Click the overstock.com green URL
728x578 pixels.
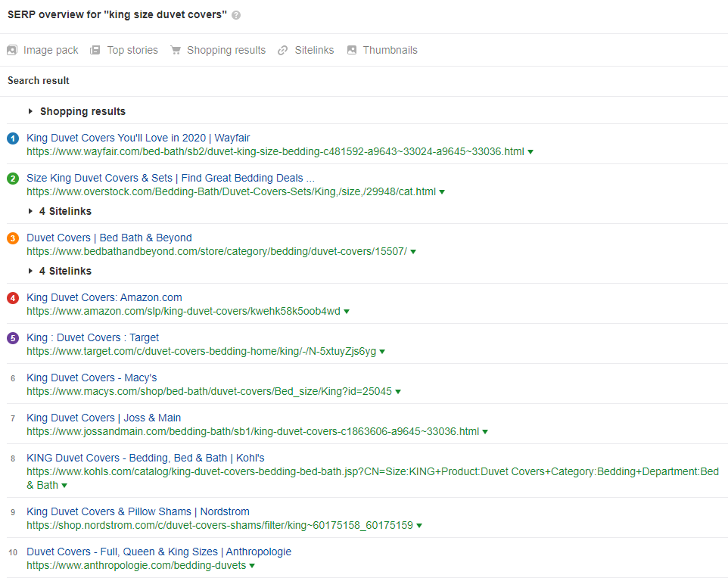point(232,191)
